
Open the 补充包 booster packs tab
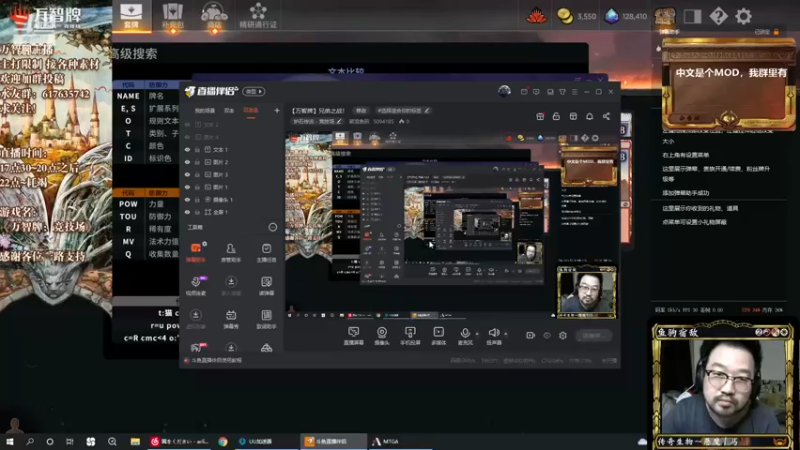tap(172, 15)
